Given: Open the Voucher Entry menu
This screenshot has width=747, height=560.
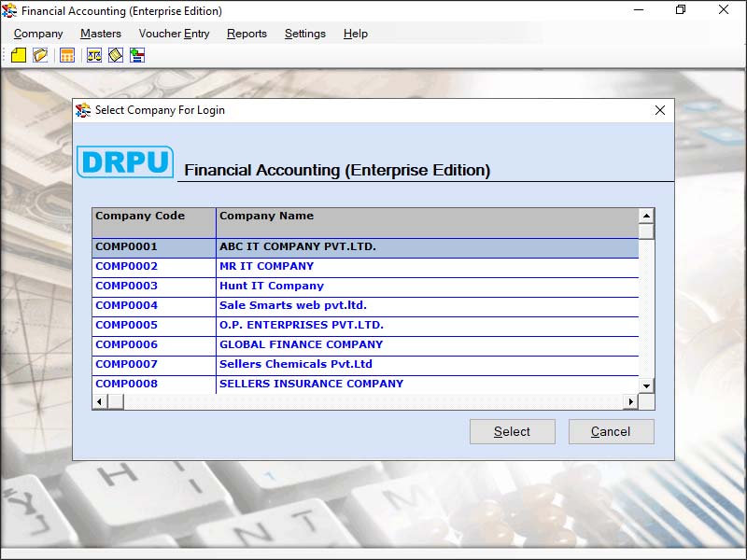Looking at the screenshot, I should [174, 34].
